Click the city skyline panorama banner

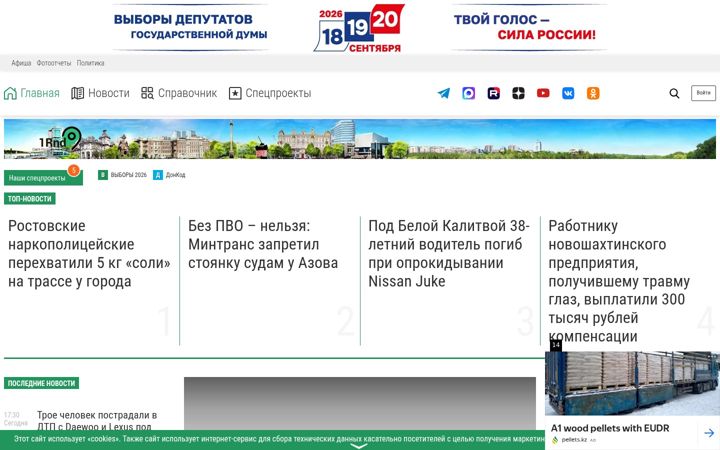click(x=360, y=139)
